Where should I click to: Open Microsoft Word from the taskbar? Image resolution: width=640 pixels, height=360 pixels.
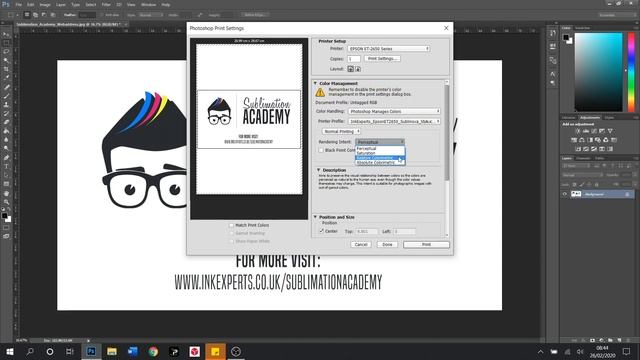132,351
